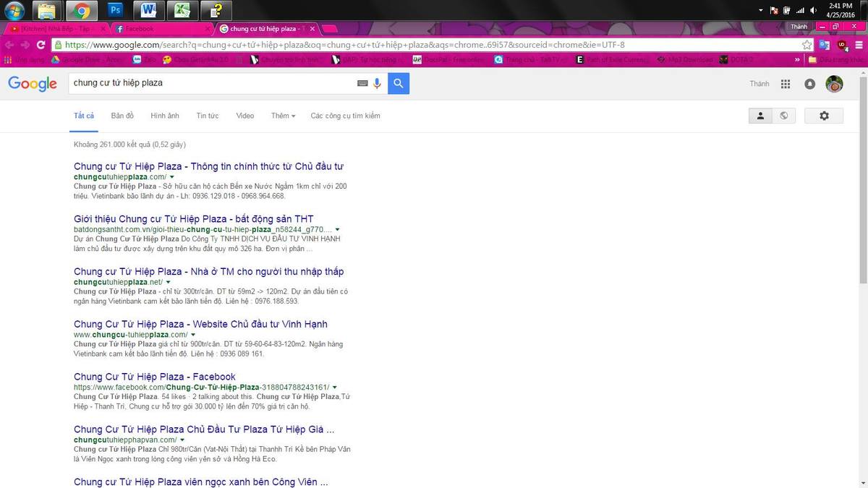Reload the current Google page

42,45
